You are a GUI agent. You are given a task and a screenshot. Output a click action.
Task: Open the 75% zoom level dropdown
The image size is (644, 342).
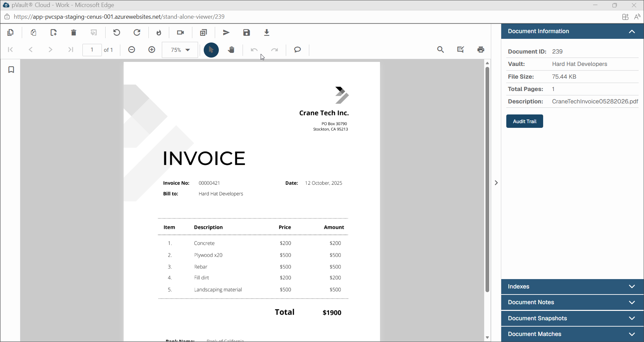tap(180, 50)
